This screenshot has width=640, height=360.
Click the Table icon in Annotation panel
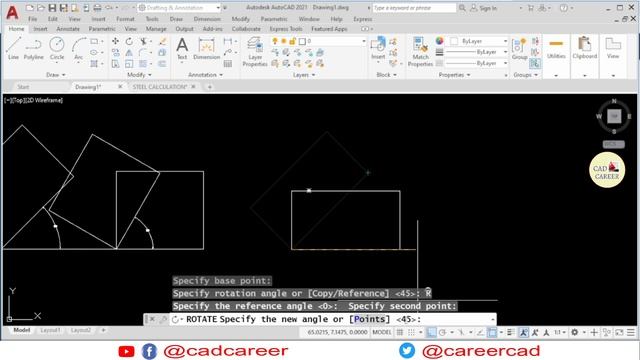tap(228, 64)
